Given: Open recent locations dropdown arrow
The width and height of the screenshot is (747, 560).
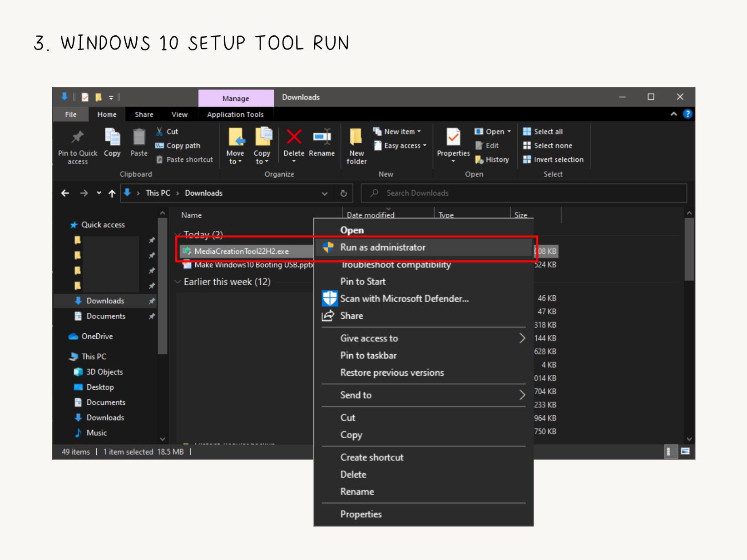Looking at the screenshot, I should (99, 193).
